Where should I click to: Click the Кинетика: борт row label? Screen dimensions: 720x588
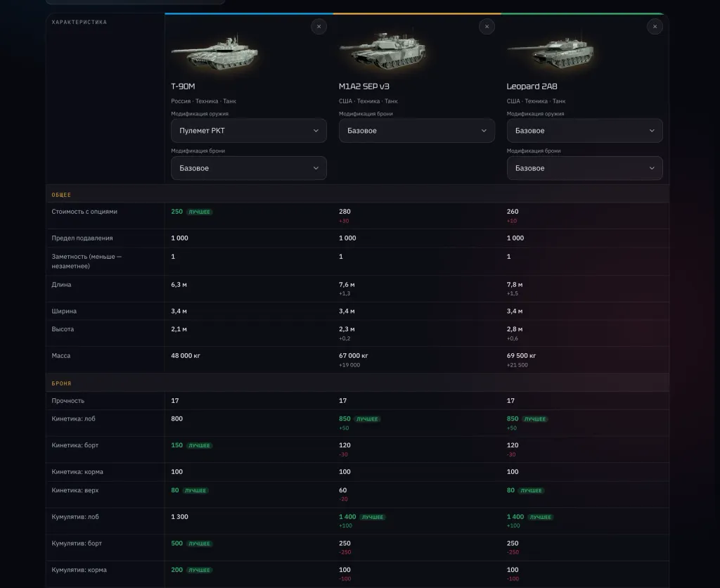(x=75, y=445)
